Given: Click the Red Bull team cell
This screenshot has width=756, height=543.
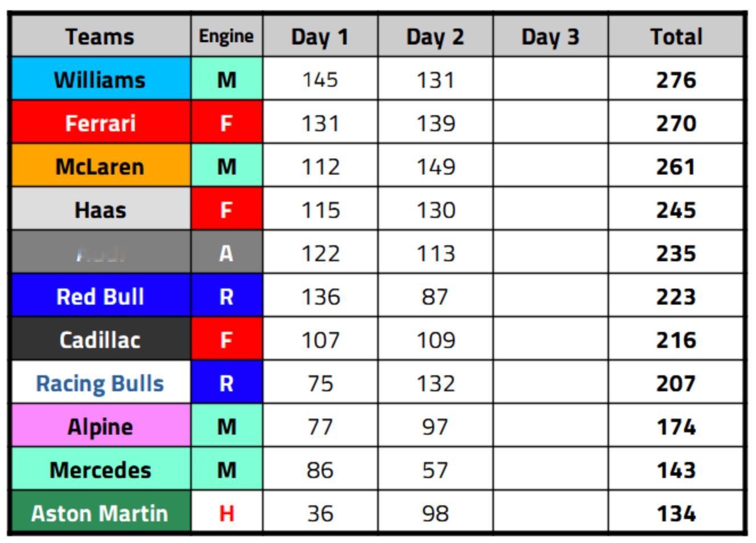Looking at the screenshot, I should tap(100, 296).
